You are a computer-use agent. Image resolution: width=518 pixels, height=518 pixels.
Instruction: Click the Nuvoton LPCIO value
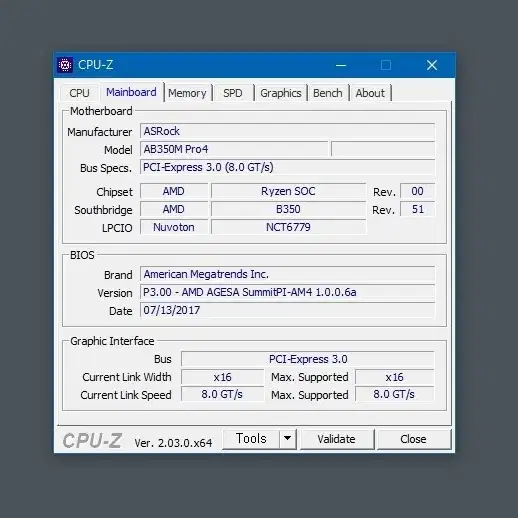pos(174,227)
